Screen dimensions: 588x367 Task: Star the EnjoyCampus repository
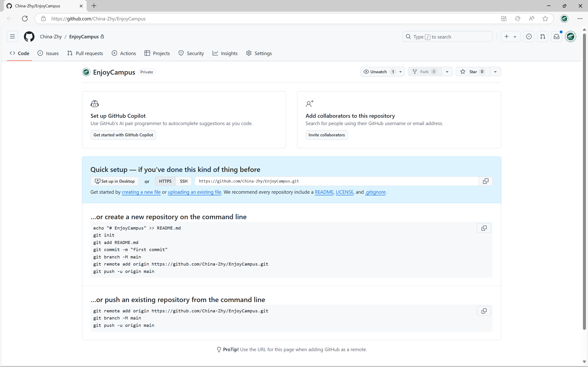[473, 72]
